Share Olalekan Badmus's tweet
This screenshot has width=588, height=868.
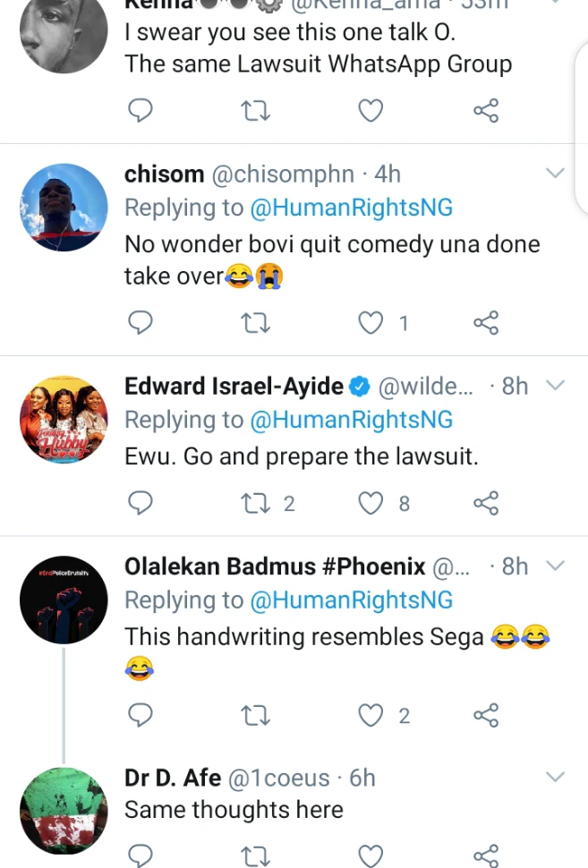tap(485, 715)
